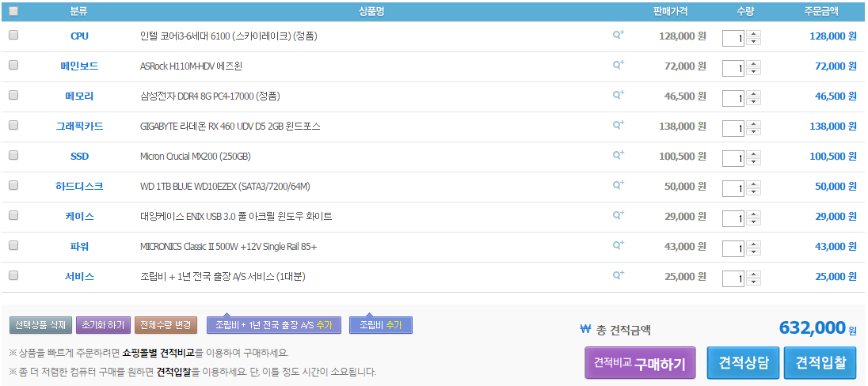
Task: Click the total amount 632,000 원
Action: (x=817, y=328)
